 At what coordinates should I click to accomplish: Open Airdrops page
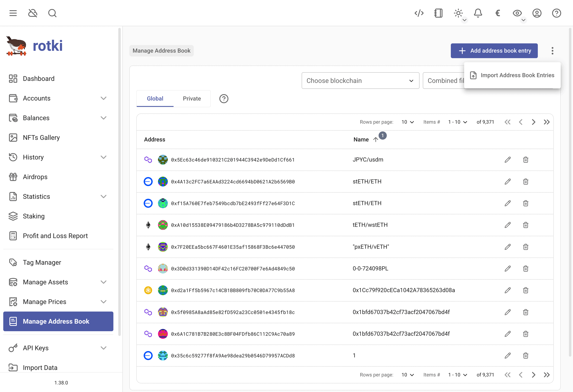coord(58,177)
